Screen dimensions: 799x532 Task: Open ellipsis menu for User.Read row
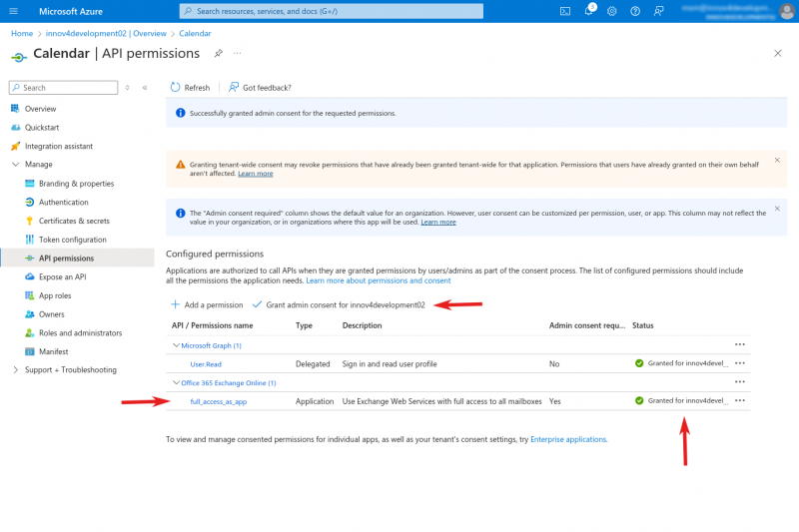click(x=740, y=363)
